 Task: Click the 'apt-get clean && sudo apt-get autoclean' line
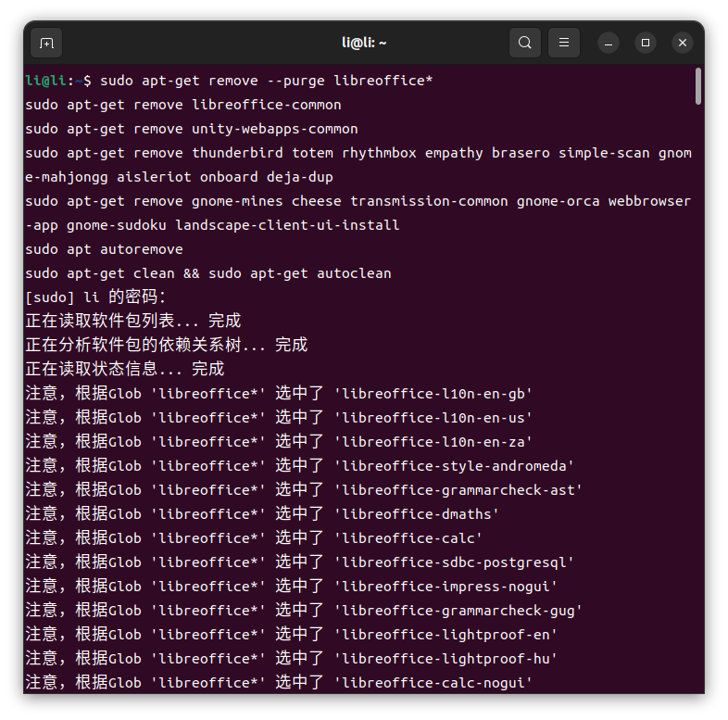208,273
